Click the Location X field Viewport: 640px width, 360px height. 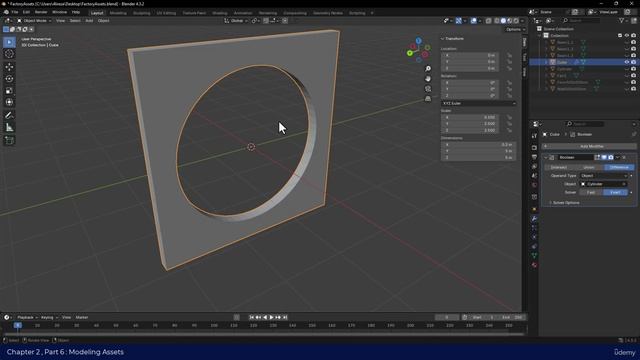tap(470, 55)
